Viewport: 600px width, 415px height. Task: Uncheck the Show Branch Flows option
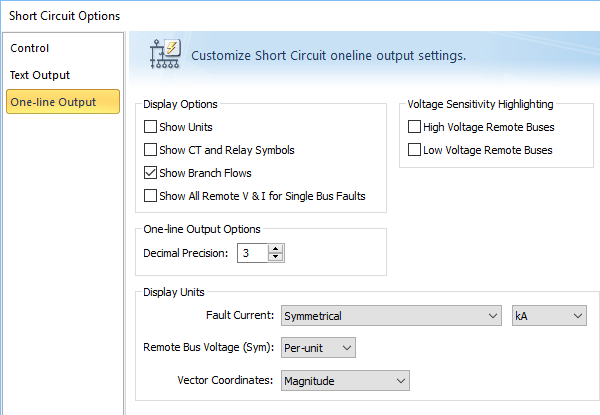151,173
